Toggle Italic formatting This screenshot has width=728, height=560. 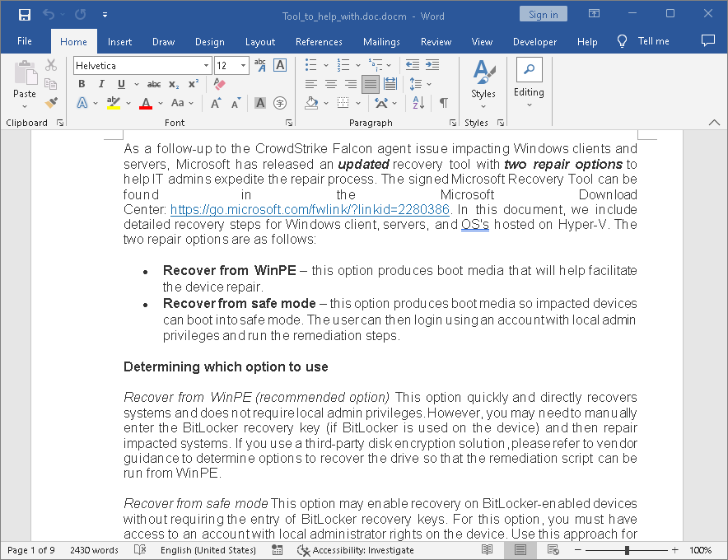point(101,84)
